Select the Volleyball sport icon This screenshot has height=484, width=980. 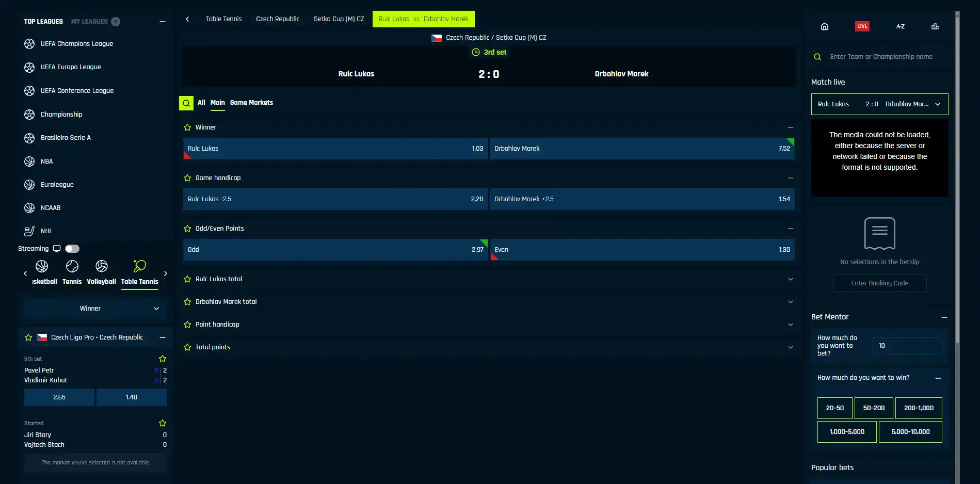pos(102,272)
